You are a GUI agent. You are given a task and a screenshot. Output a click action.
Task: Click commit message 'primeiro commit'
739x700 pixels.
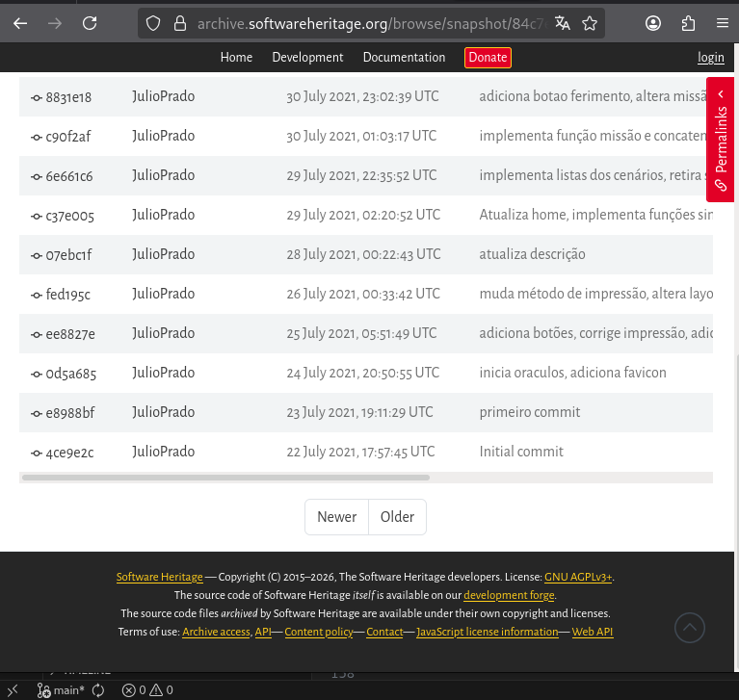[530, 412]
